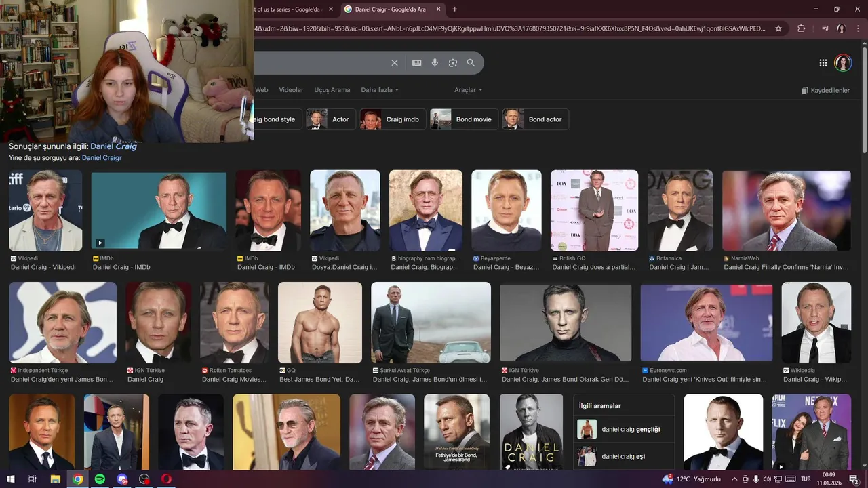The width and height of the screenshot is (868, 488).
Task: Open Task View on the taskbar
Action: 32,479
